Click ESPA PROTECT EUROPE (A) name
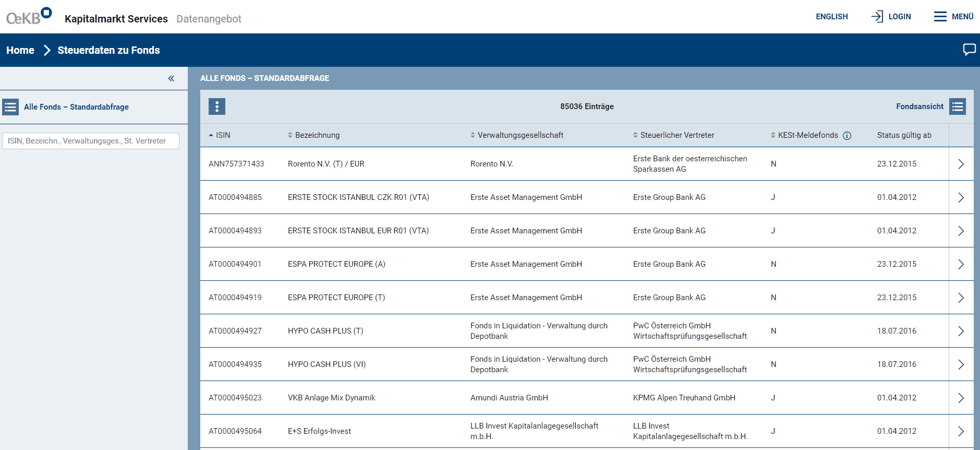 tap(336, 264)
